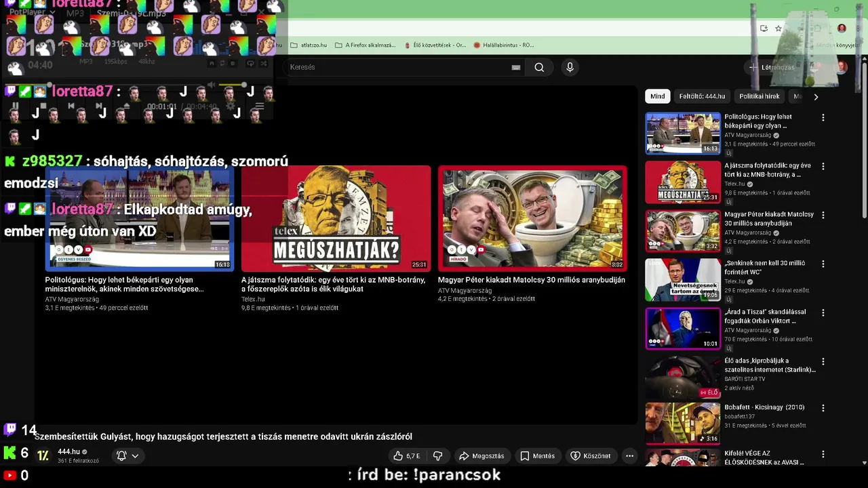Open the A Firefox alkalmazá... bookmark folder
Viewport: 868px width, 488px height.
[x=366, y=45]
